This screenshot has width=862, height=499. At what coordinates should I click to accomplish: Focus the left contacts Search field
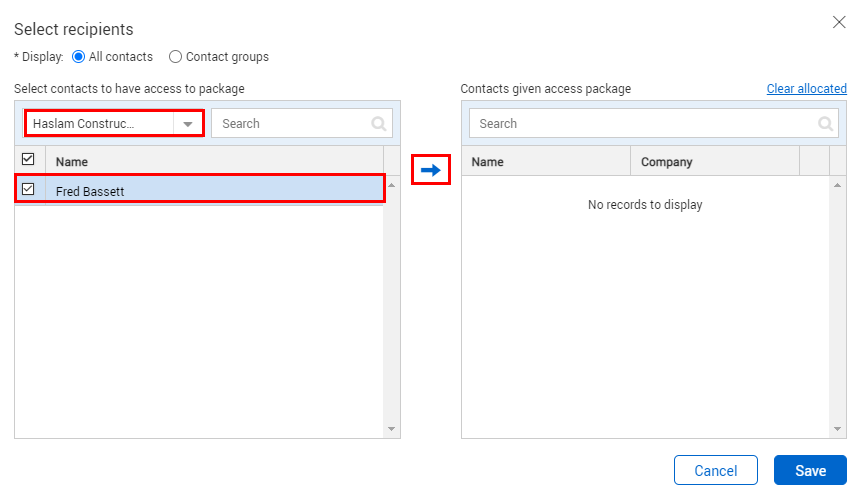click(x=302, y=123)
